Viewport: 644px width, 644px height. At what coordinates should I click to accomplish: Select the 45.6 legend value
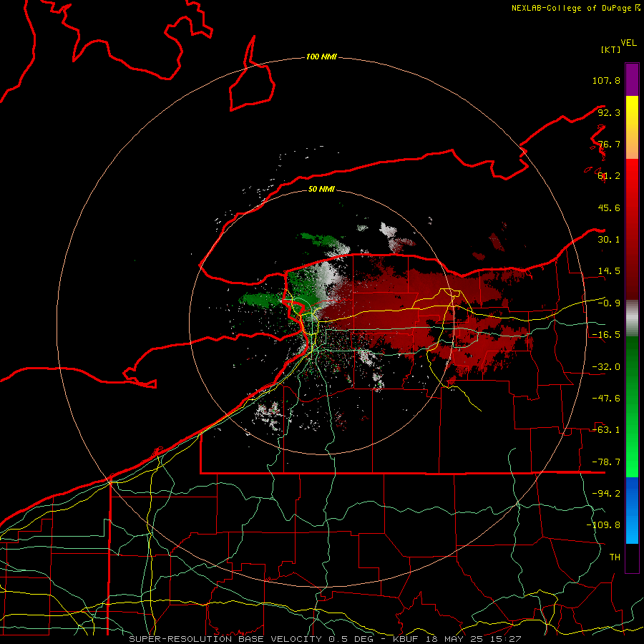pyautogui.click(x=609, y=208)
